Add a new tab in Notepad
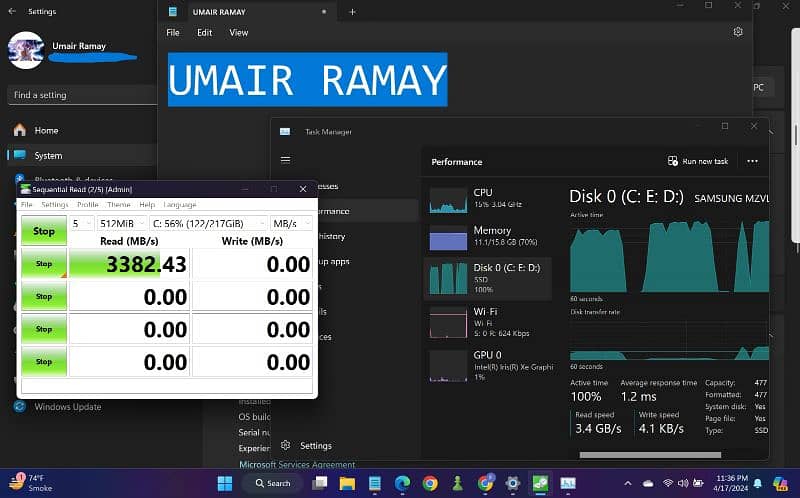The width and height of the screenshot is (800, 498). [x=352, y=12]
